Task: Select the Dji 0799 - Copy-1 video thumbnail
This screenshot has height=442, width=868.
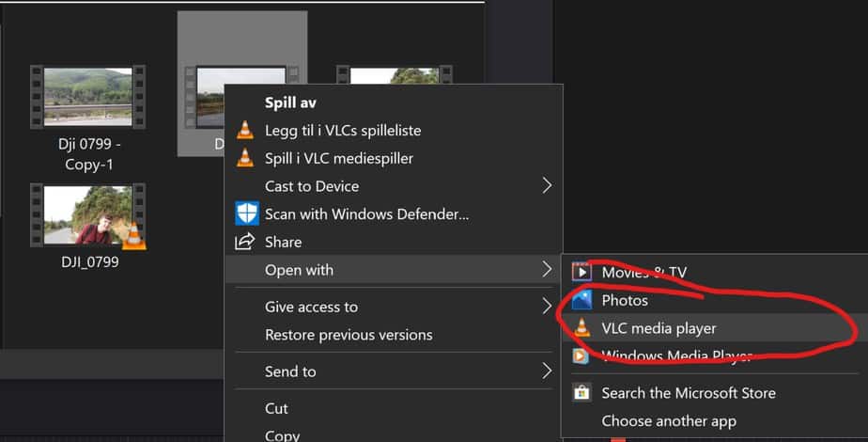Action: pyautogui.click(x=88, y=97)
